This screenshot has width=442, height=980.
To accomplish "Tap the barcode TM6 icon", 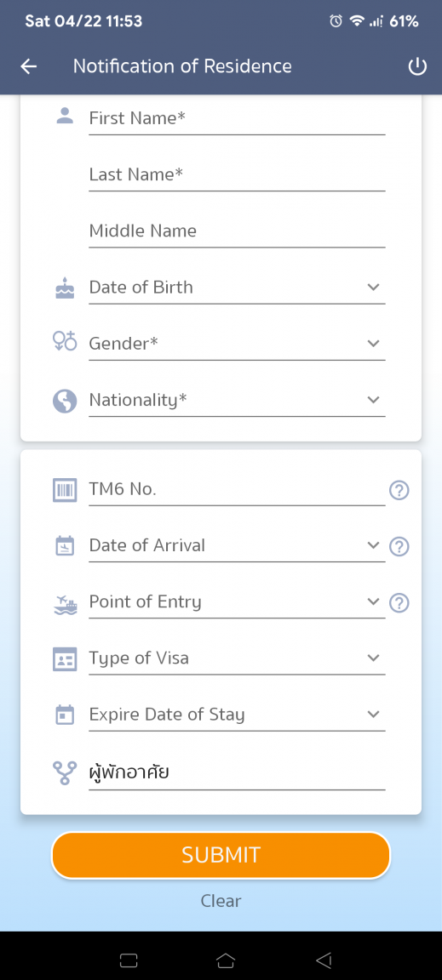I will tap(65, 490).
